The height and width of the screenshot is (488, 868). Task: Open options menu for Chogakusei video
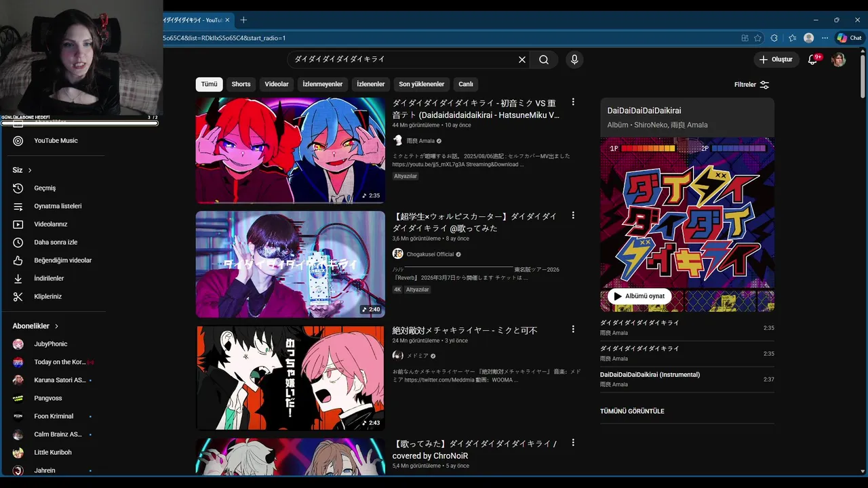[x=573, y=216]
